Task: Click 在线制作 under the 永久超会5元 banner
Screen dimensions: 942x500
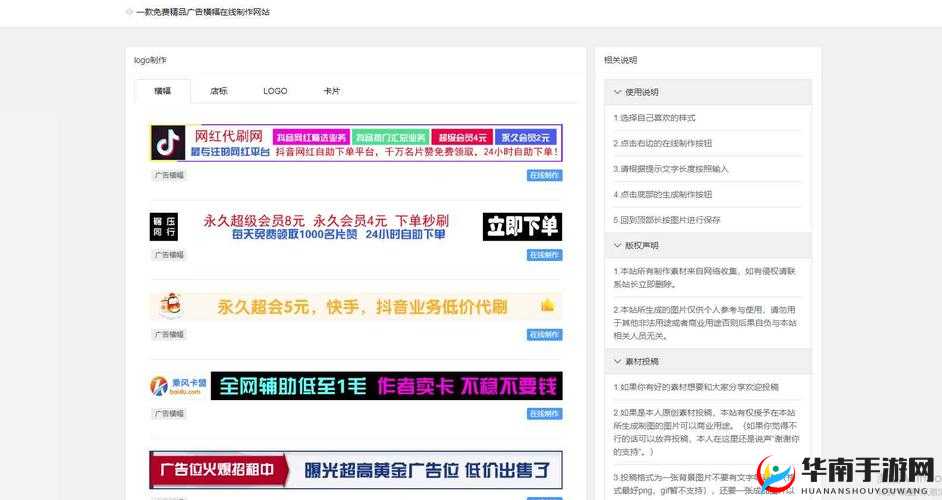Action: 544,335
